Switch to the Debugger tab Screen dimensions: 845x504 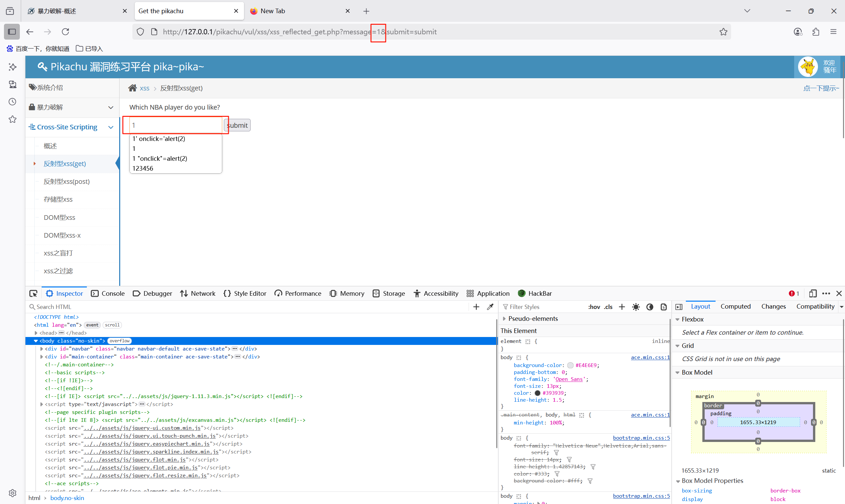pyautogui.click(x=153, y=293)
